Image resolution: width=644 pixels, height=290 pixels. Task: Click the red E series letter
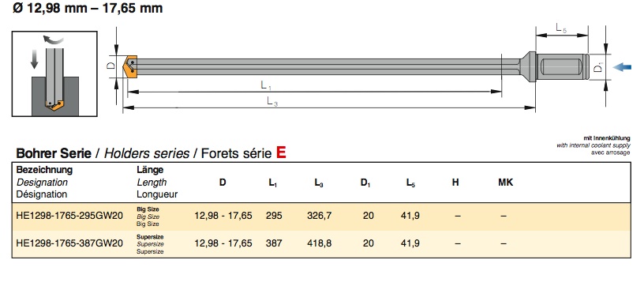[x=281, y=153]
